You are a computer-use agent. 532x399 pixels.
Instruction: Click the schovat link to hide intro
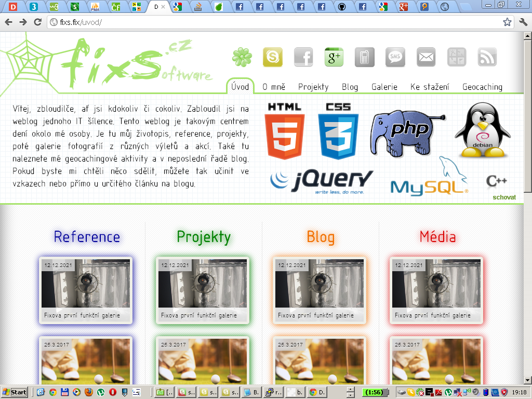coord(504,197)
